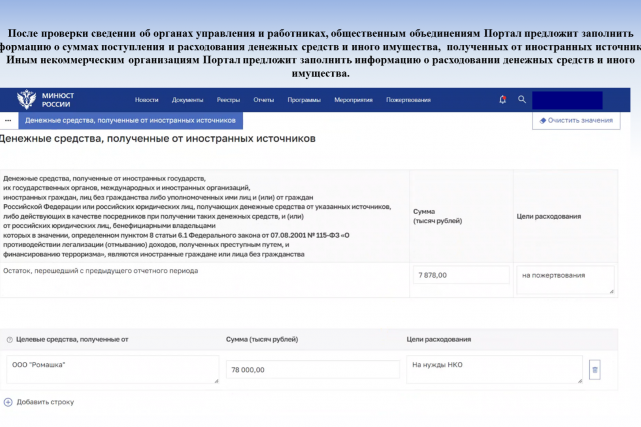
Task: Select the Денежные средства breadcrumb tab
Action: [x=130, y=121]
